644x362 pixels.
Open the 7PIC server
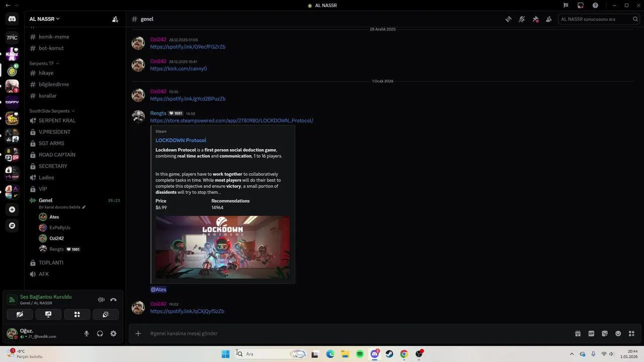12,37
